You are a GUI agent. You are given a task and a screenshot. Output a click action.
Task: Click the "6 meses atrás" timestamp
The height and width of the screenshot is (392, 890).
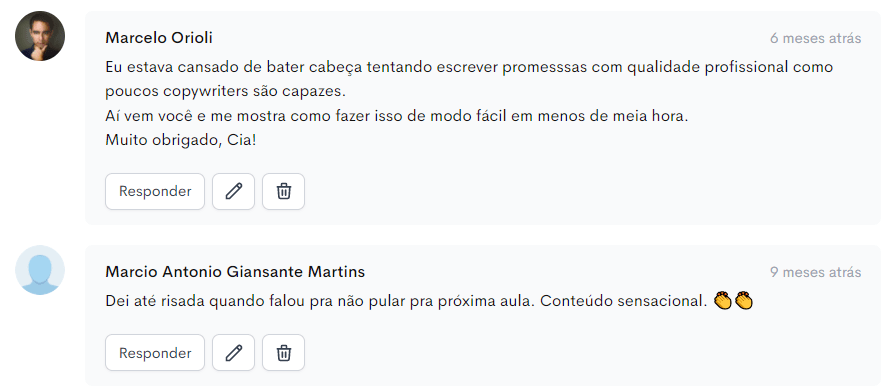point(816,39)
